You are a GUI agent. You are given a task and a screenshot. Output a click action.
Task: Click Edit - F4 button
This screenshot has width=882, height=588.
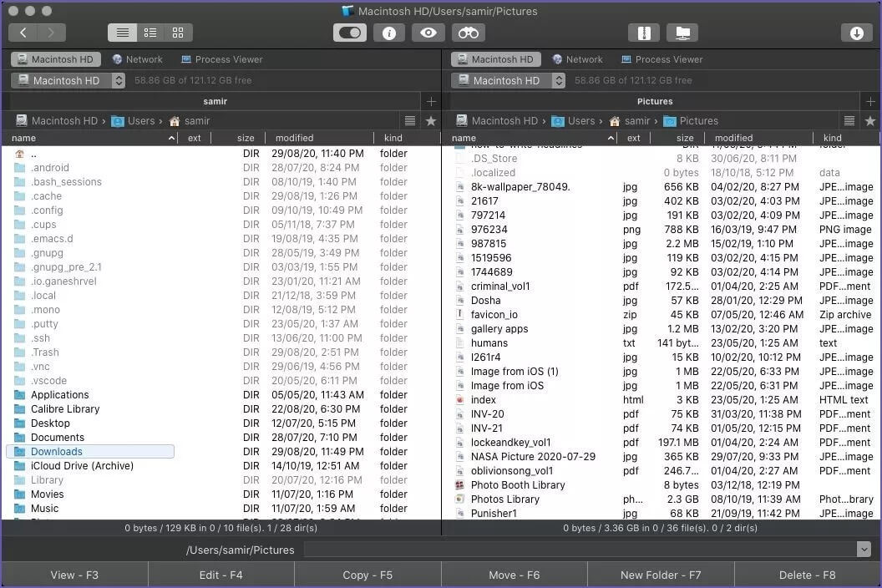tap(221, 575)
